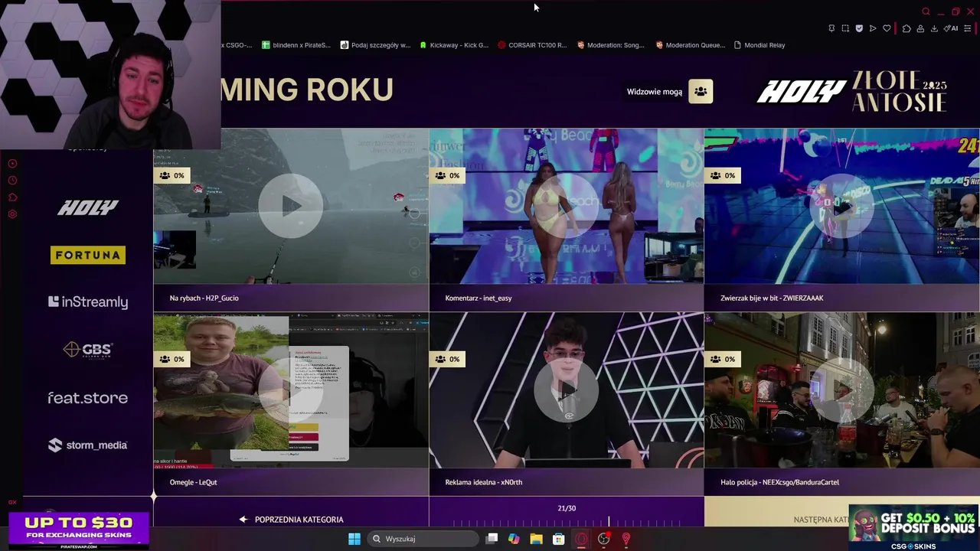Viewport: 980px width, 551px height.
Task: Click the FORTUNA sponsor logo
Action: pos(88,255)
